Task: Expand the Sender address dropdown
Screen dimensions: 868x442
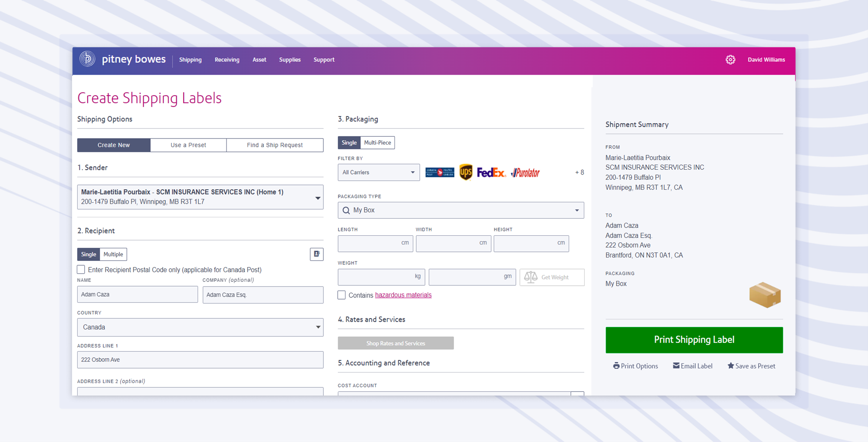Action: pyautogui.click(x=200, y=197)
